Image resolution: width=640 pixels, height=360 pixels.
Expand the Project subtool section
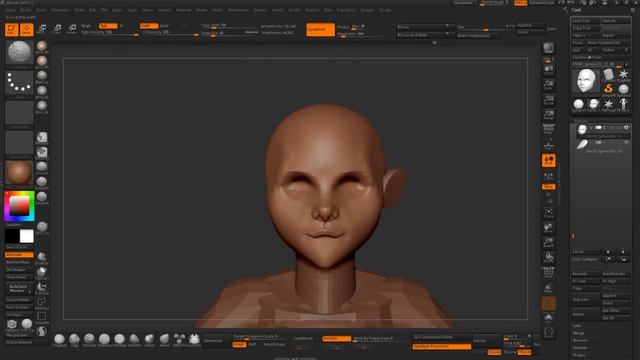click(579, 355)
